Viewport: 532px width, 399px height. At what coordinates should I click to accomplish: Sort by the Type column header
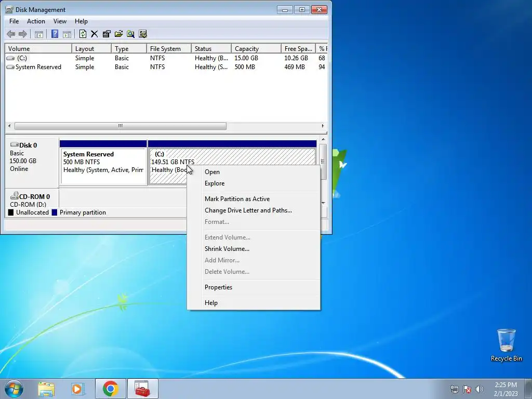(129, 48)
